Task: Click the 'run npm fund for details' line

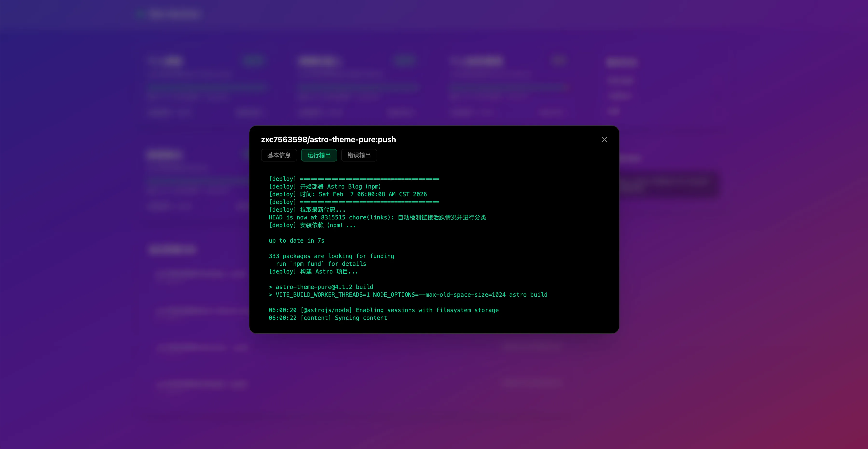Action: click(321, 264)
